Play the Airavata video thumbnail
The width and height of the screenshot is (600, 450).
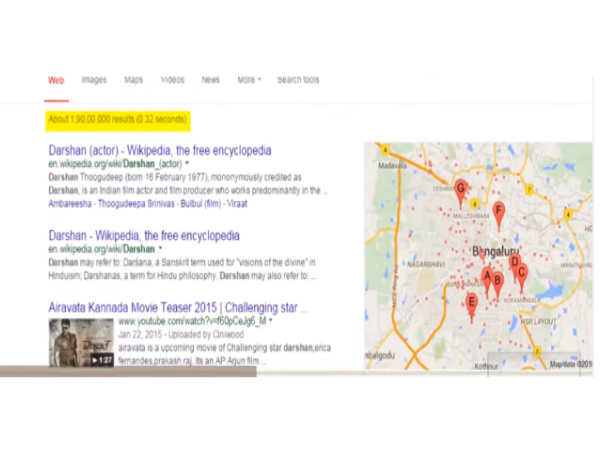[x=81, y=342]
